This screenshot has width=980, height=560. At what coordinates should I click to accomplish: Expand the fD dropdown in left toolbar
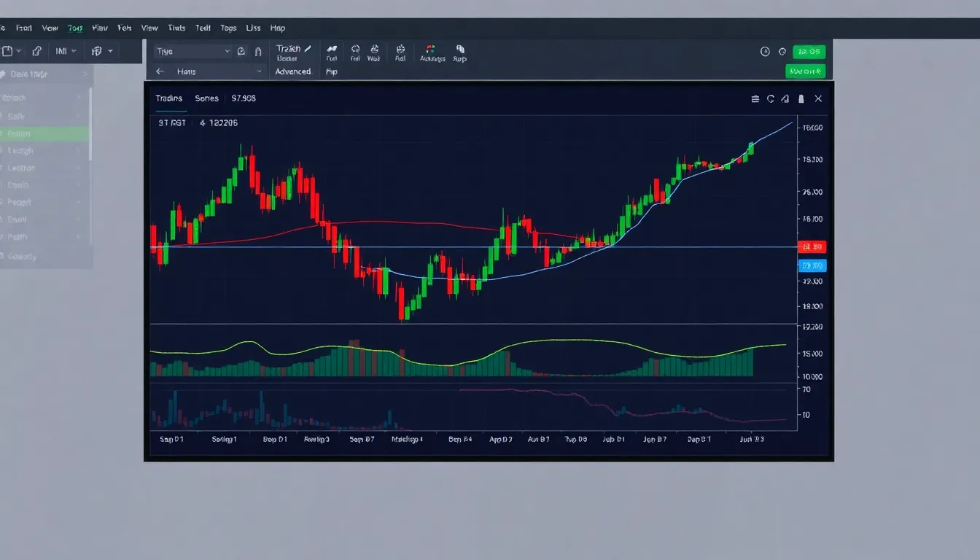coord(102,51)
